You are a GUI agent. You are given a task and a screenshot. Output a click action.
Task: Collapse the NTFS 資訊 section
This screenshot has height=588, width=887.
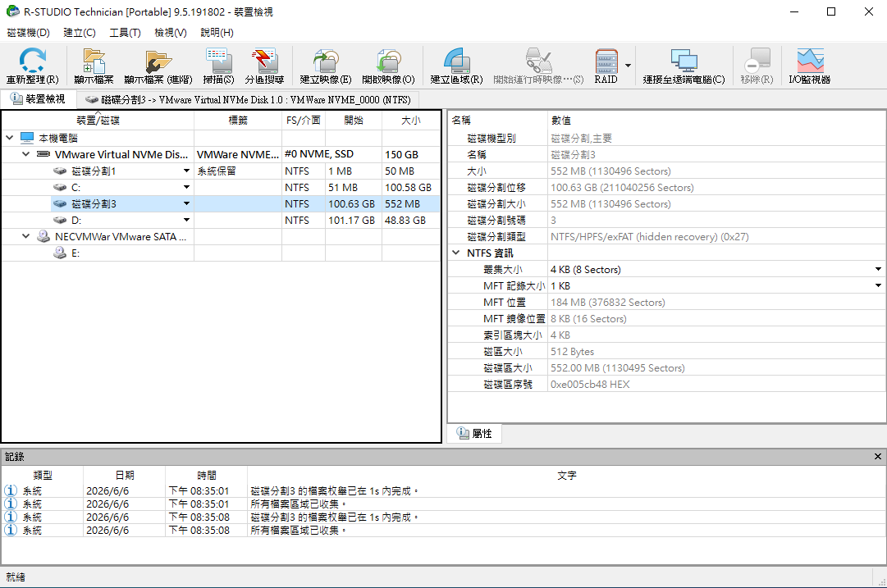456,253
